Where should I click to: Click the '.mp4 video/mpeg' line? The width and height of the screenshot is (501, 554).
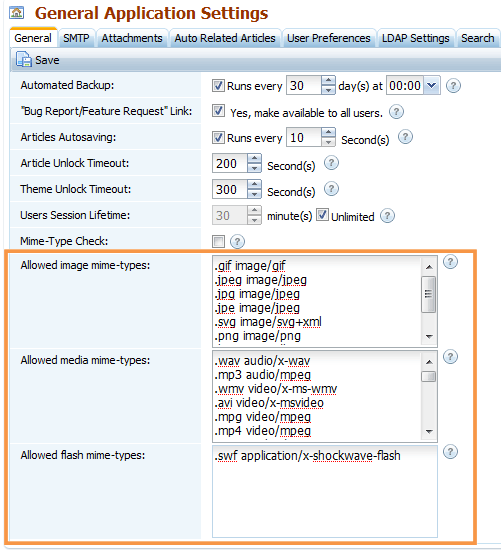[263, 431]
